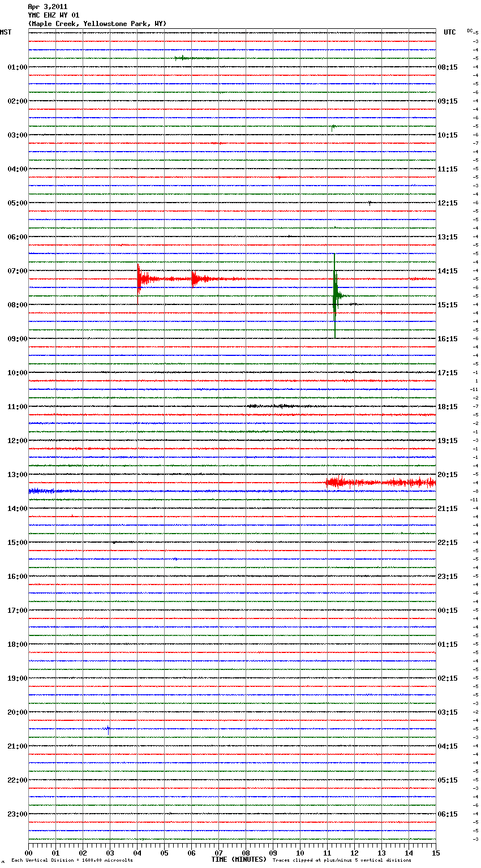Click the small blue spike after 20:00 MST
Screen dimensions: 481x868
click(x=108, y=729)
